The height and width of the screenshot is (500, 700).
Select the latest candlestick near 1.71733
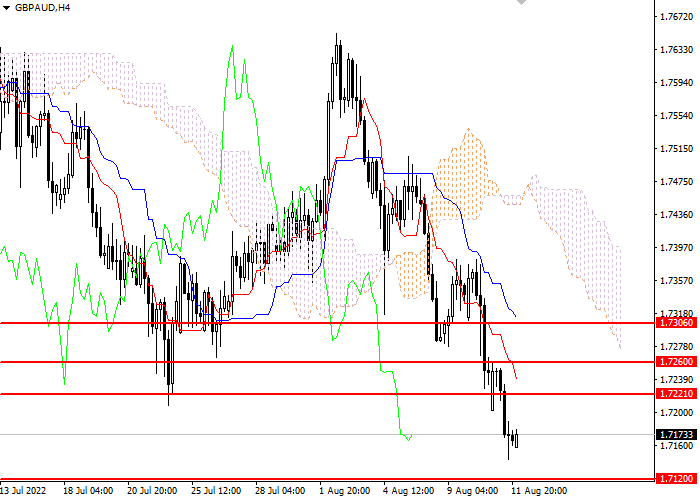517,439
